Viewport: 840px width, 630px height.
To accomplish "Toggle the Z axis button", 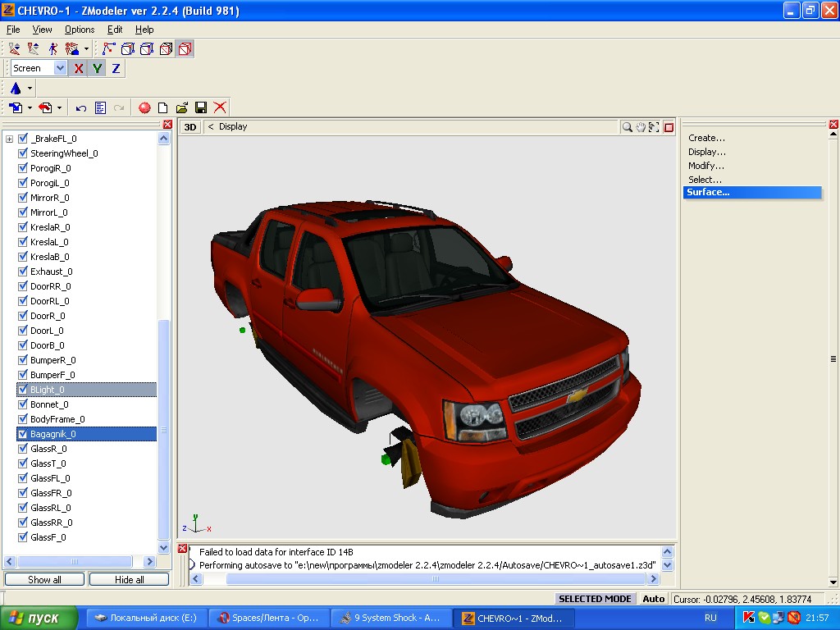I will 116,68.
